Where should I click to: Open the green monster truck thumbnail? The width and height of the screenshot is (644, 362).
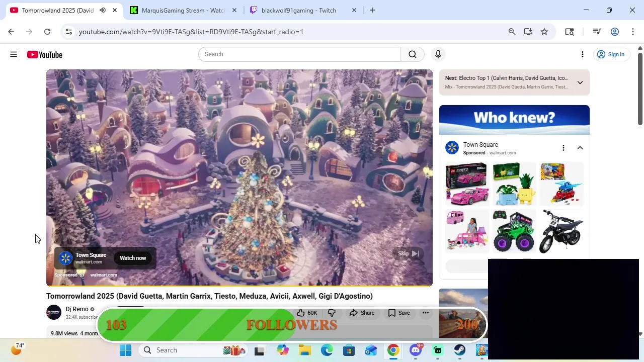(514, 231)
